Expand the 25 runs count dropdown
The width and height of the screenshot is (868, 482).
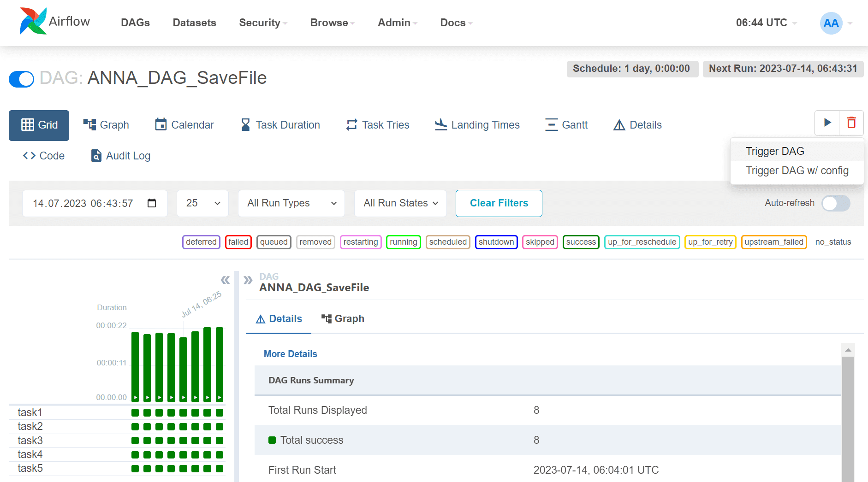[202, 203]
